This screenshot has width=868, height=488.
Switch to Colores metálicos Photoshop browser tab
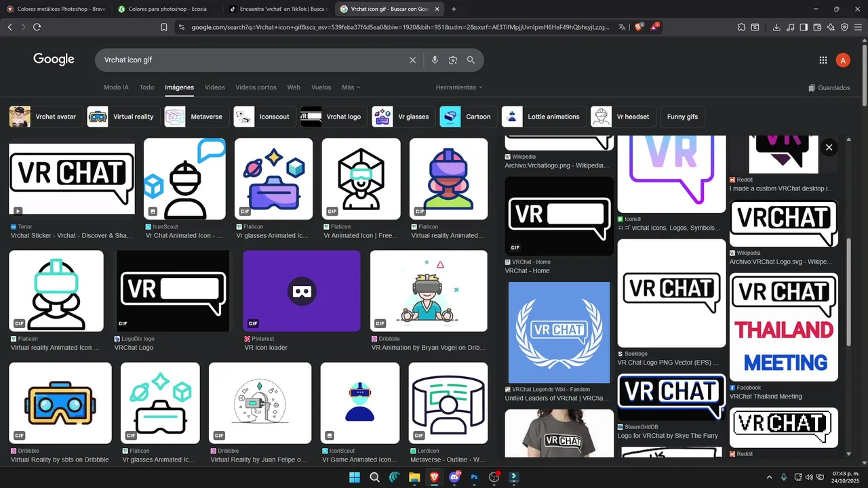pos(56,9)
